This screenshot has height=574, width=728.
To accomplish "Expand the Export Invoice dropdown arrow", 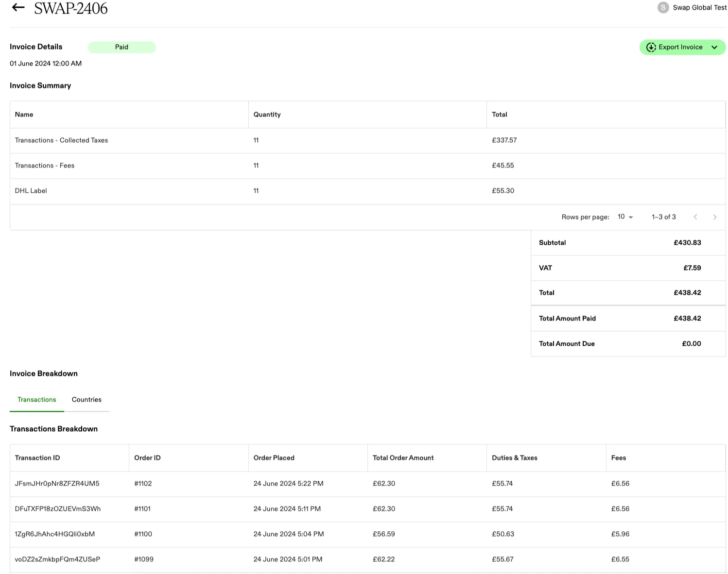I will [714, 47].
